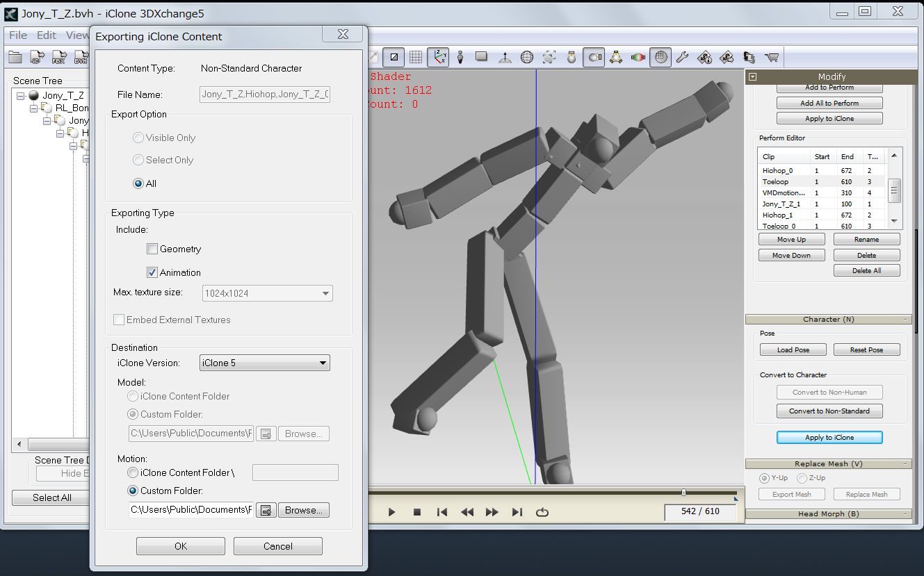
Task: Click the dummy character figure icon
Action: tap(460, 57)
